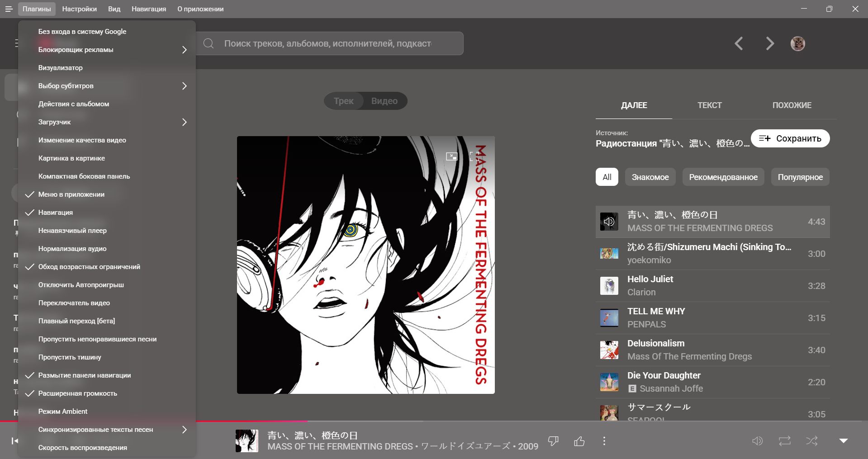Open the Вид menu
The width and height of the screenshot is (868, 459).
coord(114,9)
